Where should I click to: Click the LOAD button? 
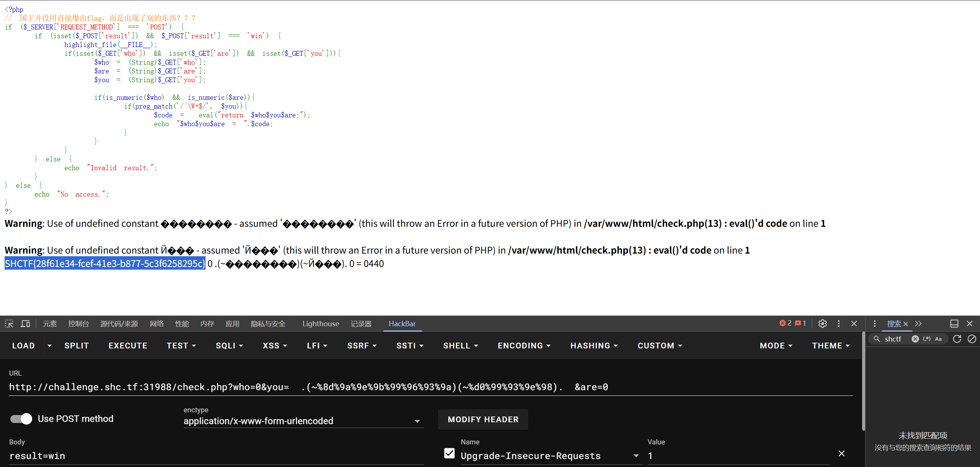tap(23, 346)
